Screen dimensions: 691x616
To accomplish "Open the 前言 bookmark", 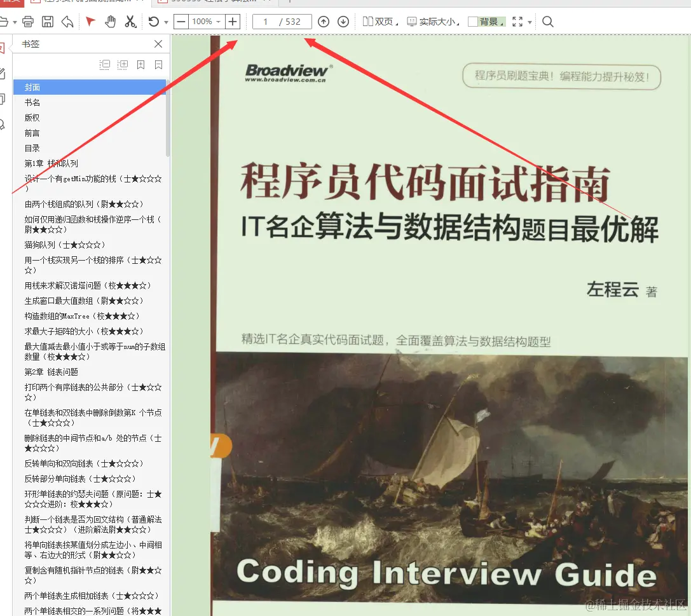I will 32,133.
